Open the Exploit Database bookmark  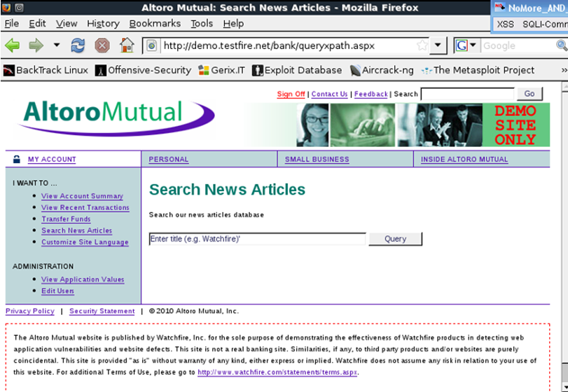pyautogui.click(x=297, y=70)
